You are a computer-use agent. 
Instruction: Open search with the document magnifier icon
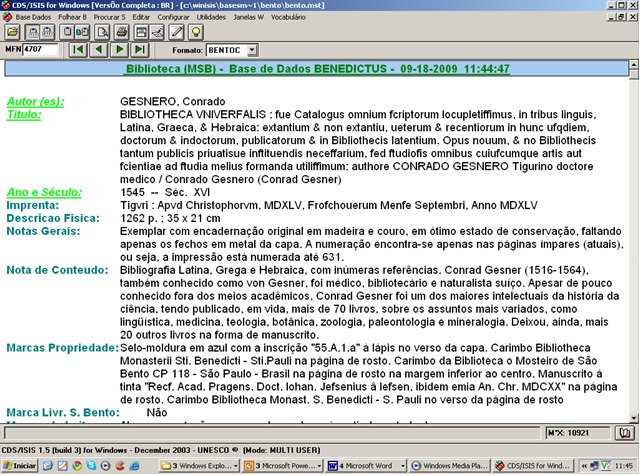pos(102,32)
